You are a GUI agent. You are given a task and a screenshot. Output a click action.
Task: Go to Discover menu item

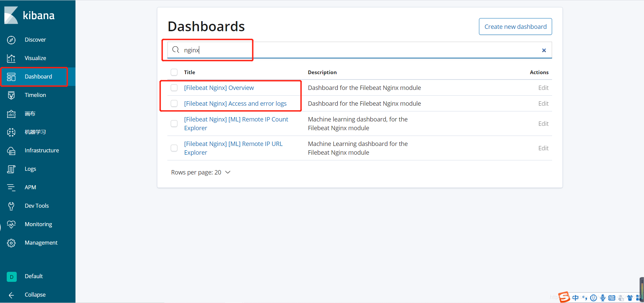tap(35, 40)
